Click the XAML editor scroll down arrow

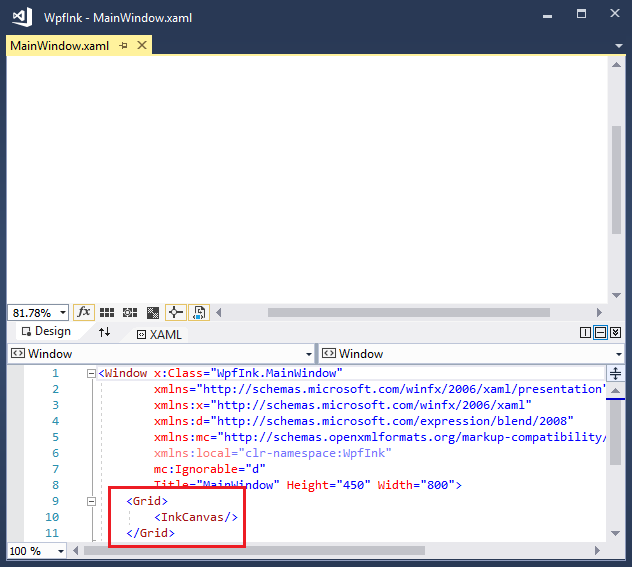click(615, 534)
